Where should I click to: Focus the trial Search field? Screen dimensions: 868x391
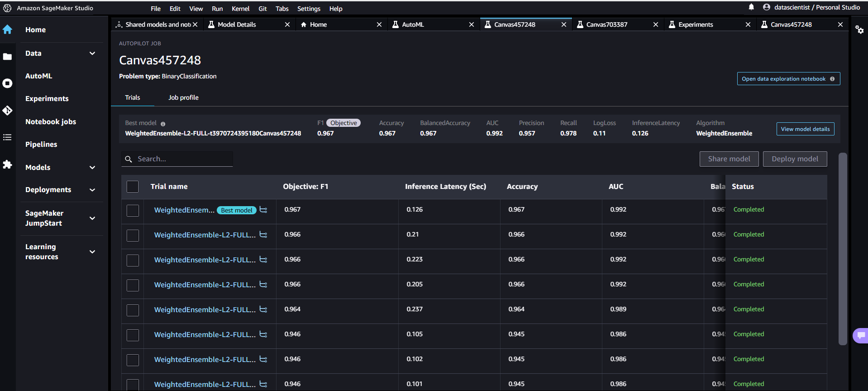(177, 159)
